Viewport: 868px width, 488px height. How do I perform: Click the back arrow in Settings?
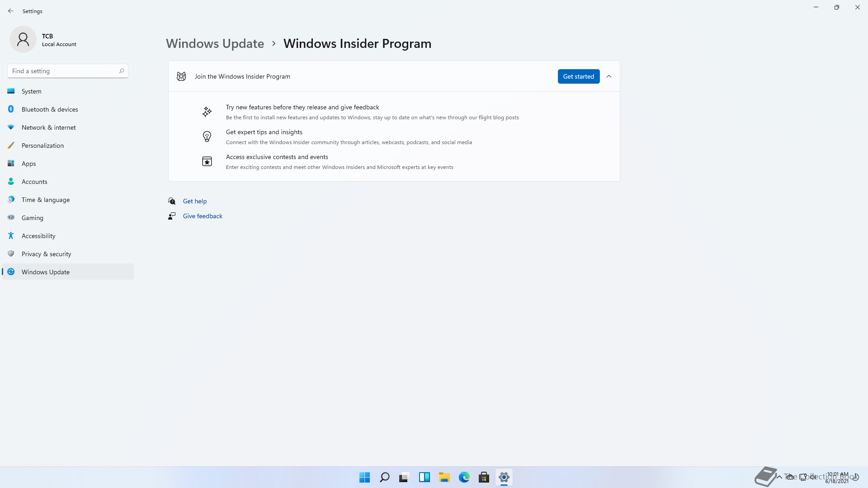[11, 11]
